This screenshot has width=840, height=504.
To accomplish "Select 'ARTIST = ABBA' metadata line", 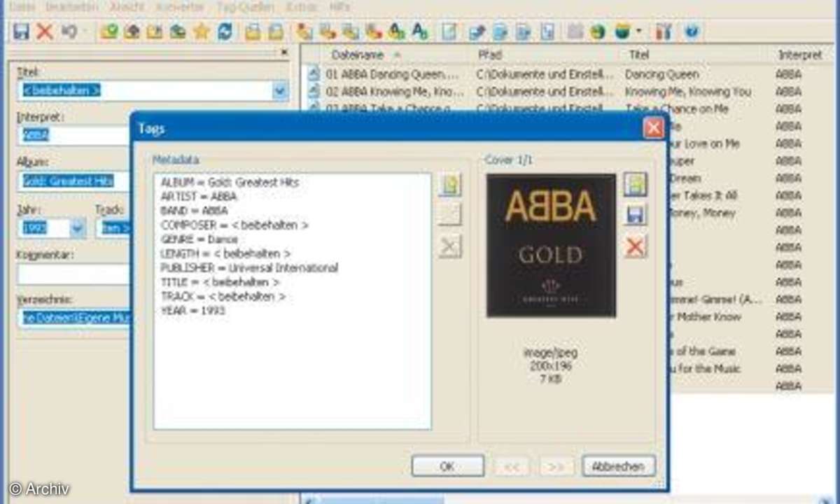I will tap(199, 197).
